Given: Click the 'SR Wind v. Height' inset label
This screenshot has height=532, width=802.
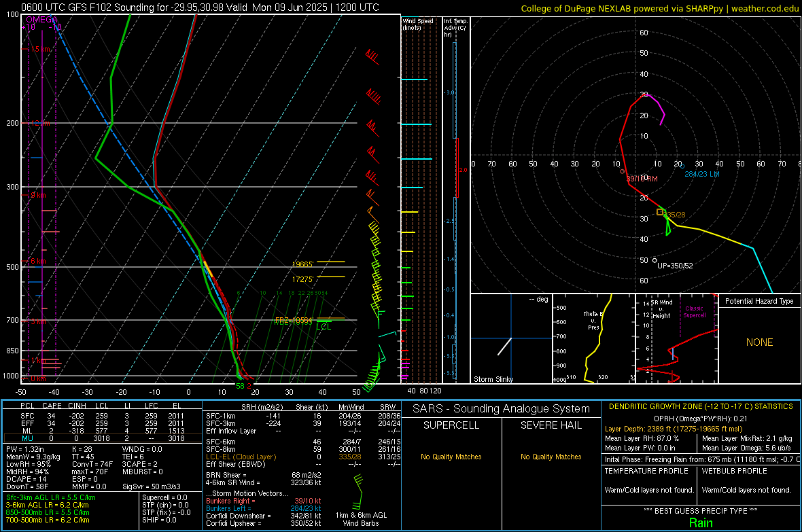Looking at the screenshot, I should click(x=662, y=309).
